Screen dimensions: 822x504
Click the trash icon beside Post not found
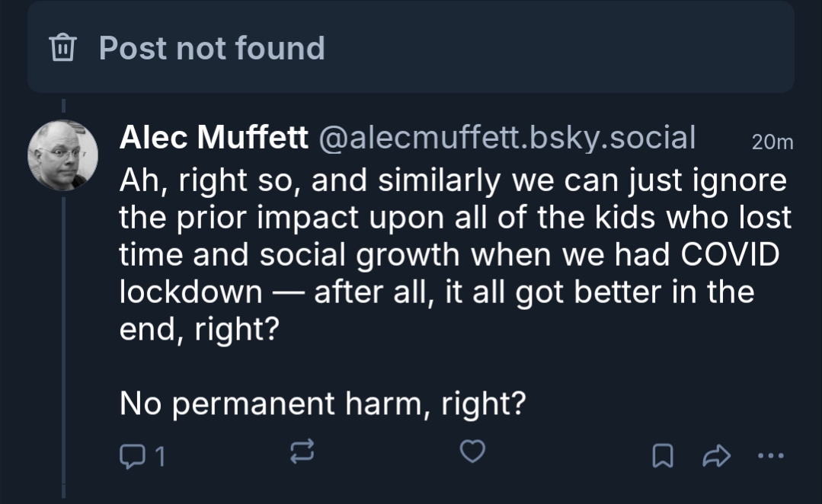click(x=62, y=49)
